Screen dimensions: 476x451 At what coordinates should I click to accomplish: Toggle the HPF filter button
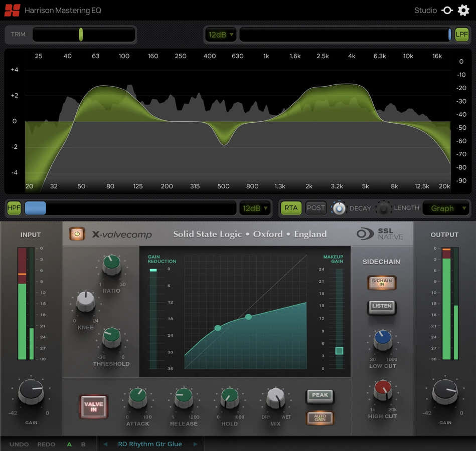coord(14,208)
